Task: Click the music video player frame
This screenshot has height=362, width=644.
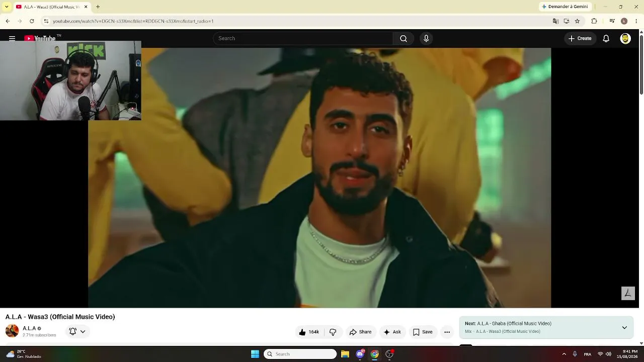Action: [319, 177]
